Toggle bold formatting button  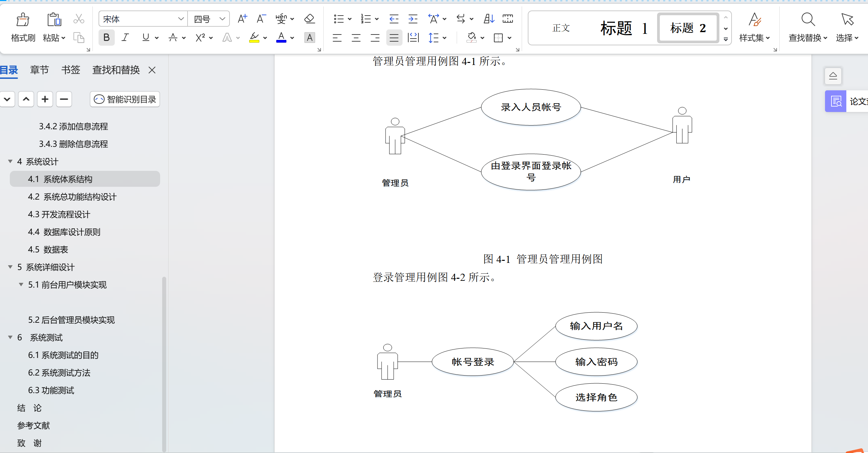tap(106, 38)
